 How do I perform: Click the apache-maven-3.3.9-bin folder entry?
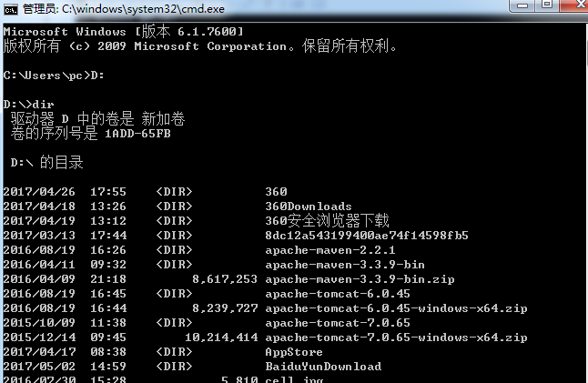coord(345,265)
